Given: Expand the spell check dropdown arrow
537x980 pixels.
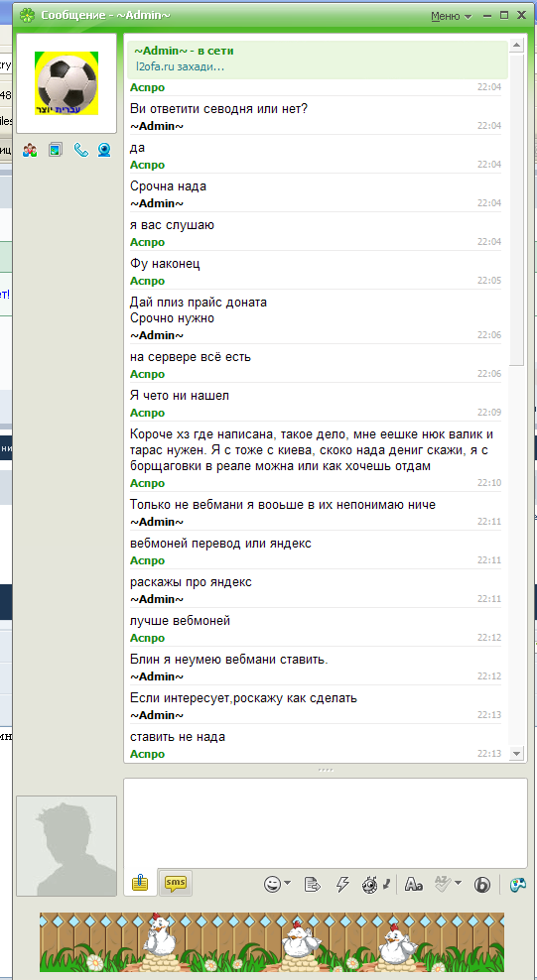Looking at the screenshot, I should 459,884.
